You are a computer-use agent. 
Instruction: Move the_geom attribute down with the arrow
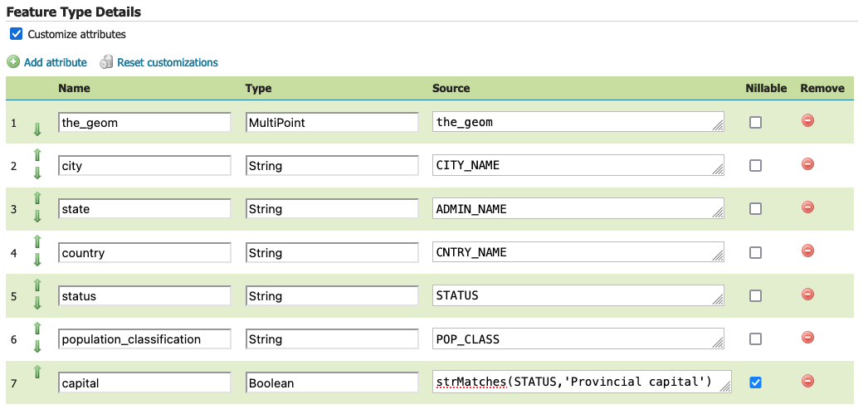click(37, 129)
